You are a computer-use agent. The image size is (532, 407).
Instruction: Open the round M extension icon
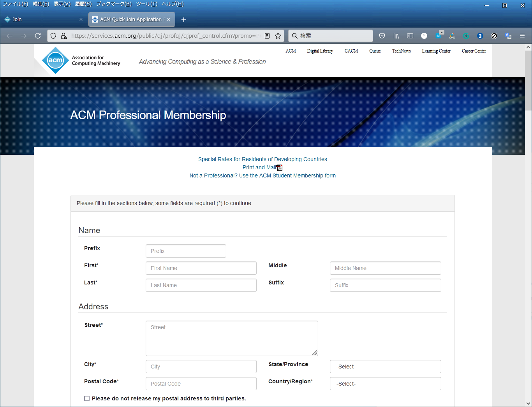point(424,36)
